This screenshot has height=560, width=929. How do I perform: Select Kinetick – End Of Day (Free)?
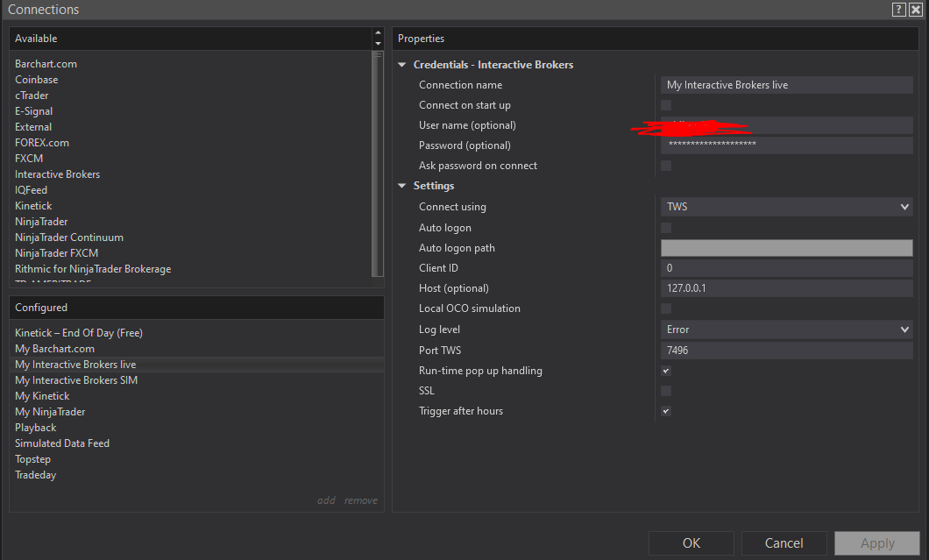(x=79, y=333)
